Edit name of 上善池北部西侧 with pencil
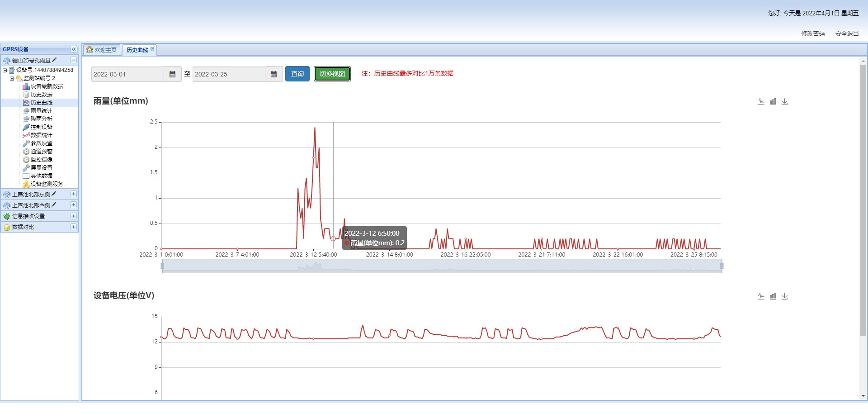This screenshot has width=868, height=414. click(54, 205)
